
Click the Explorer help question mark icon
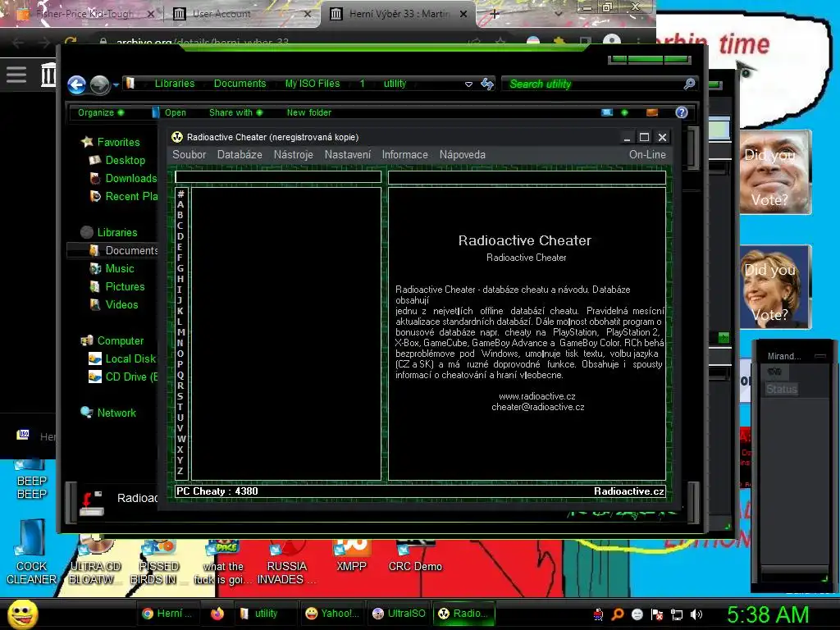[682, 112]
